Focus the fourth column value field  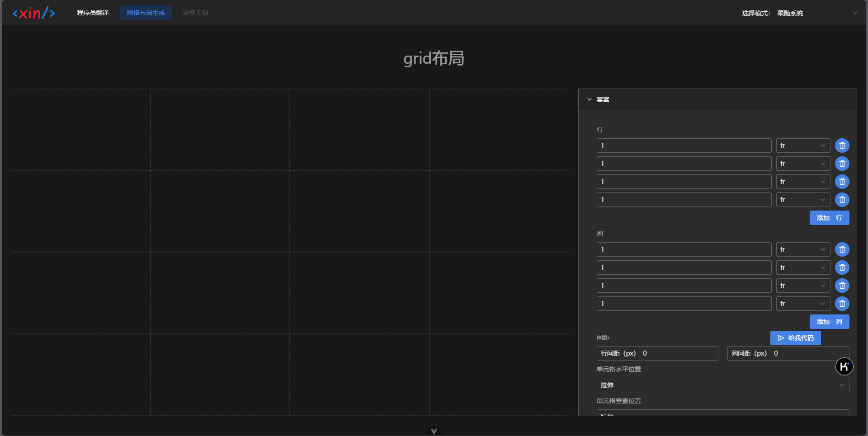pos(684,304)
